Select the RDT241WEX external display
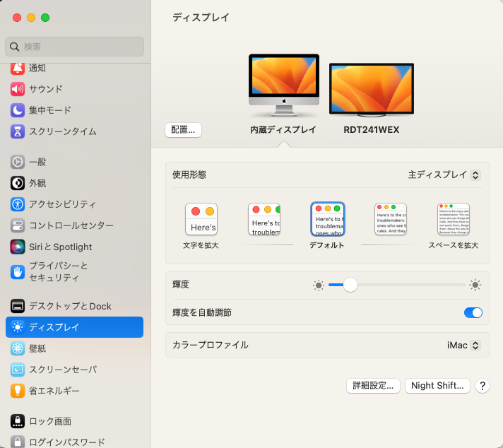This screenshot has height=448, width=503. click(x=371, y=91)
